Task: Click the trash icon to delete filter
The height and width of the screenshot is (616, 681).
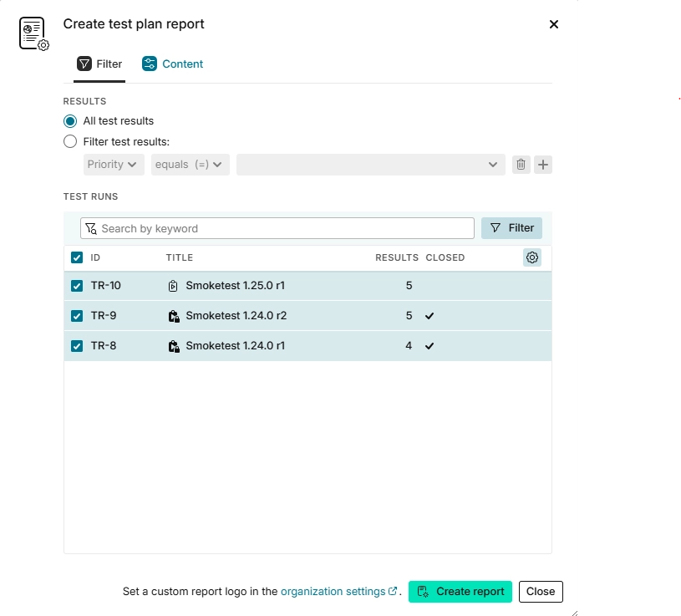Action: coord(521,165)
